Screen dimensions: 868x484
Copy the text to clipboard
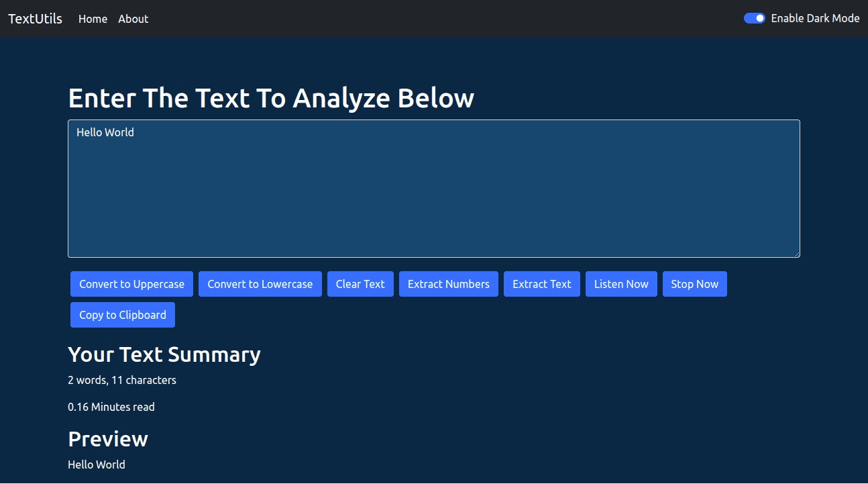(122, 314)
